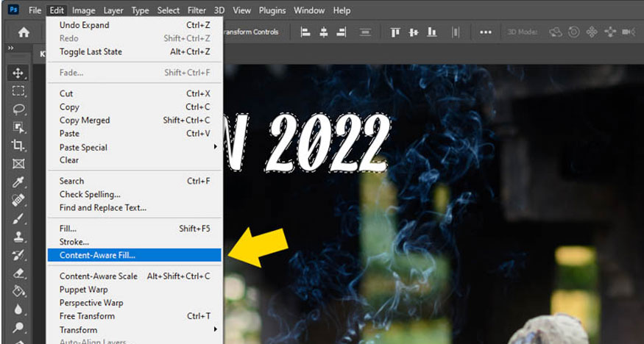Image resolution: width=644 pixels, height=344 pixels.
Task: Select the Brush tool
Action: 18,218
